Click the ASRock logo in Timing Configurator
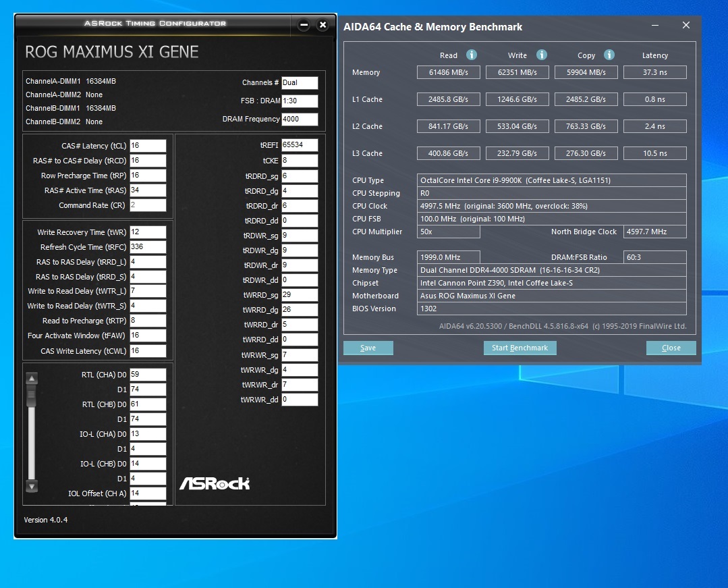Viewport: 728px width, 588px height. [215, 483]
